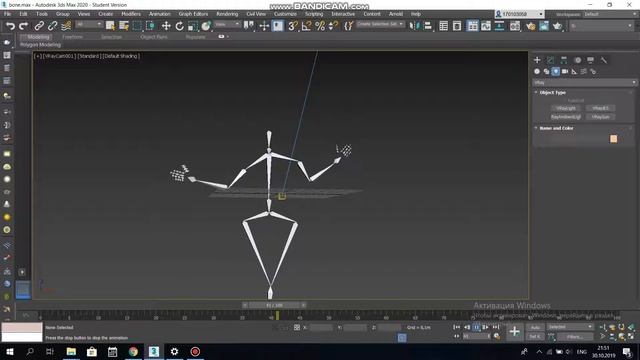Viewport: 640px width, 360px height.
Task: Open the Material Editor
Action: click(515, 26)
